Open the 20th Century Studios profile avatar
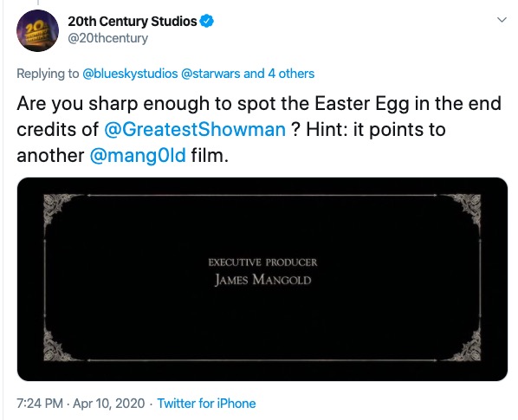Screen dimensions: 518x420 point(37,30)
